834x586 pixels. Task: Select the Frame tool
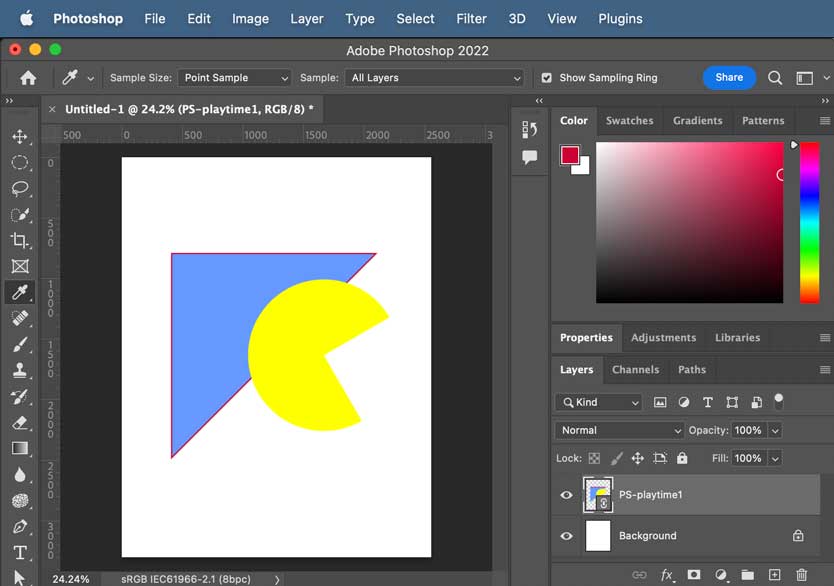pyautogui.click(x=20, y=266)
